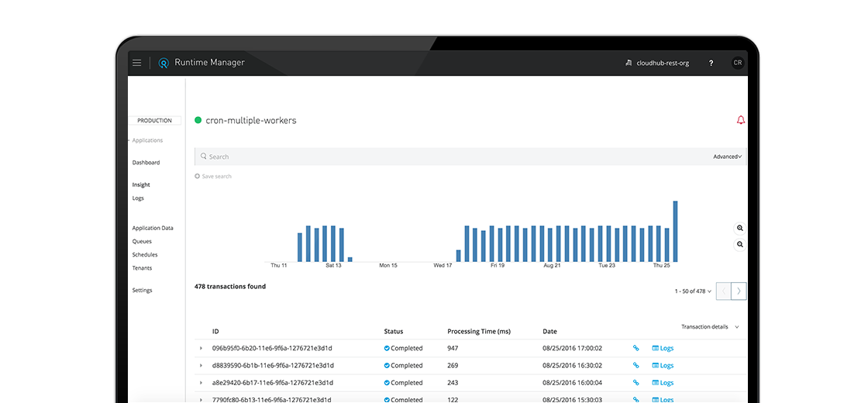Open Dashboard in the sidebar

tap(146, 163)
